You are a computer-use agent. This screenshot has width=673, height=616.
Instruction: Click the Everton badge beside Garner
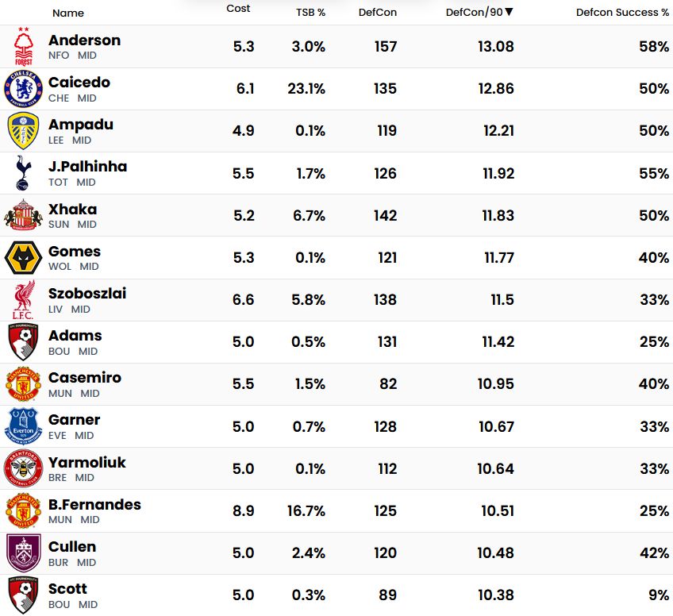point(23,426)
